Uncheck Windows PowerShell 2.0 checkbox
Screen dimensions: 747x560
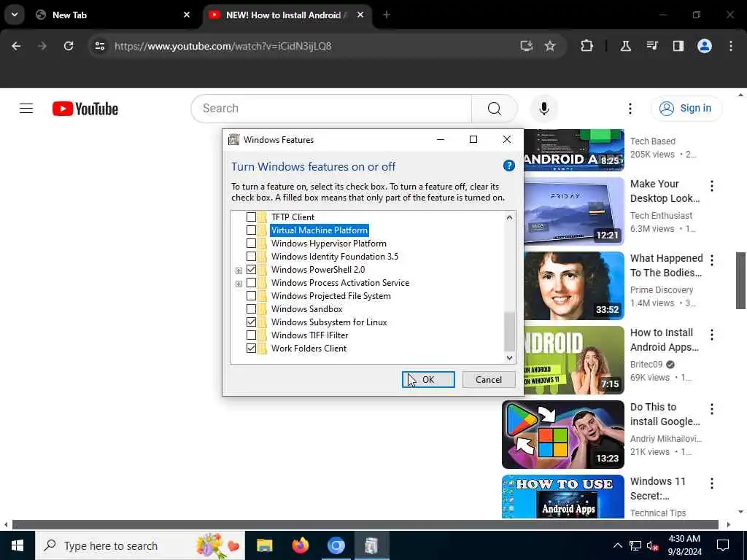[x=251, y=270]
